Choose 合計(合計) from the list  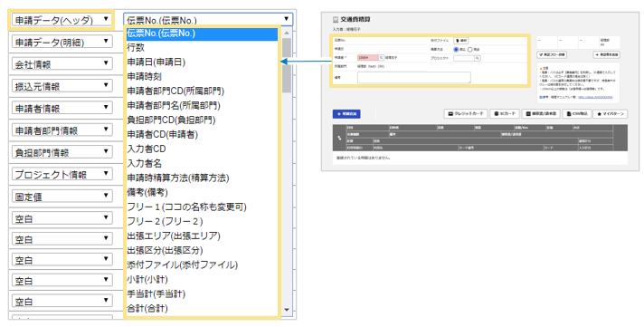[x=202, y=308]
